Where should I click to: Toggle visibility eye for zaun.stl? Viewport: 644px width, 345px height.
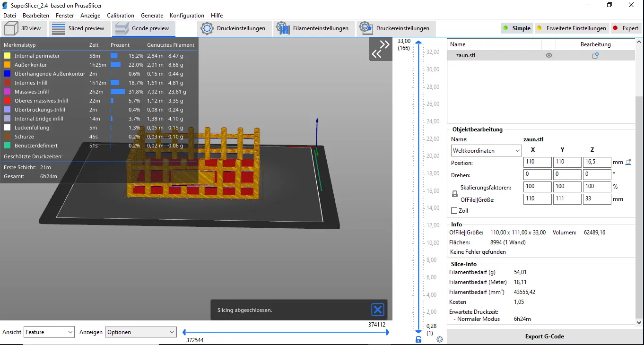(x=548, y=55)
